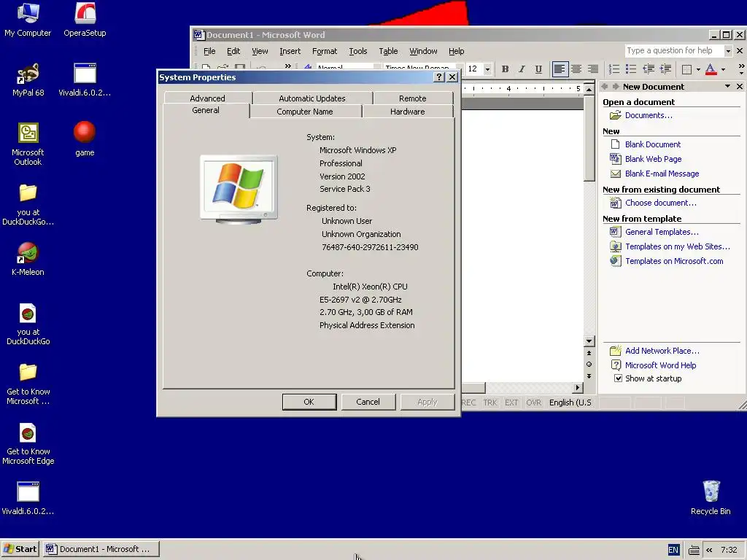This screenshot has width=747, height=560.
Task: Expand the formatting toolbar options chevron
Action: (741, 69)
